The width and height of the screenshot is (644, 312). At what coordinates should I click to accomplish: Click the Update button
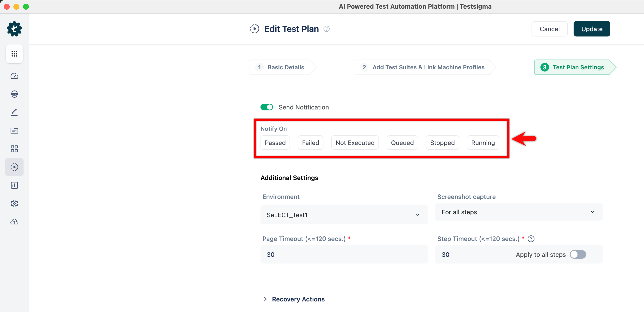tap(592, 29)
